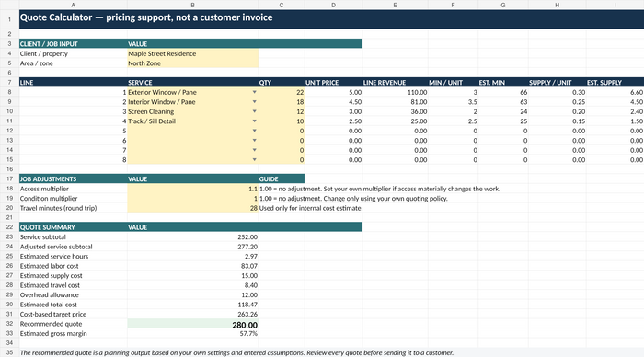Select column header H
Screen dimensions: 644x357
[557, 5]
